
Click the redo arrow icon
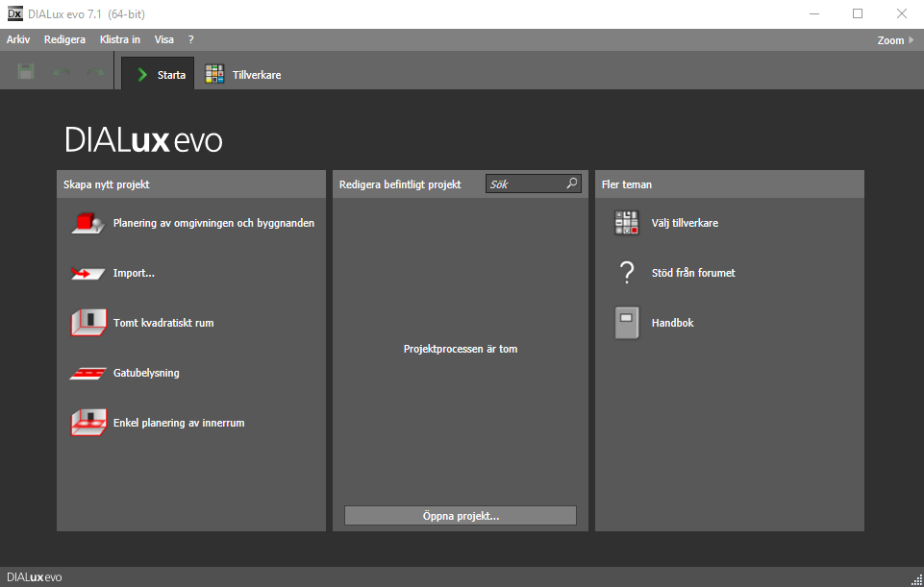point(95,72)
